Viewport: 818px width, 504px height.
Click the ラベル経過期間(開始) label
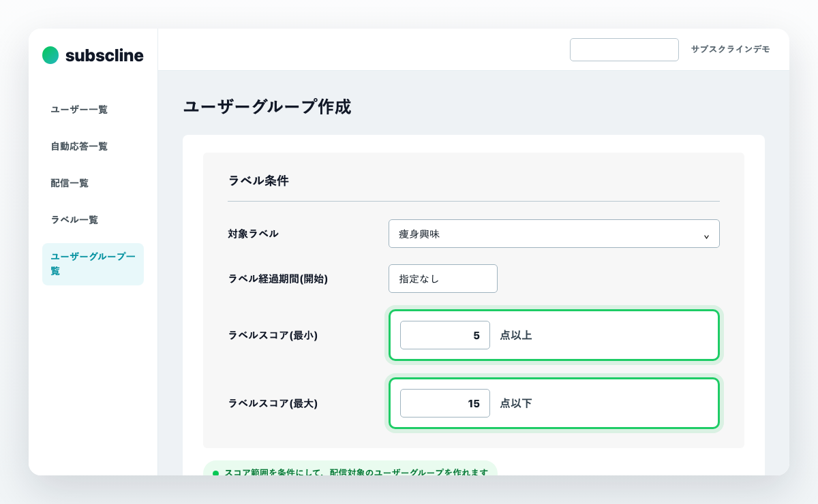(x=278, y=279)
